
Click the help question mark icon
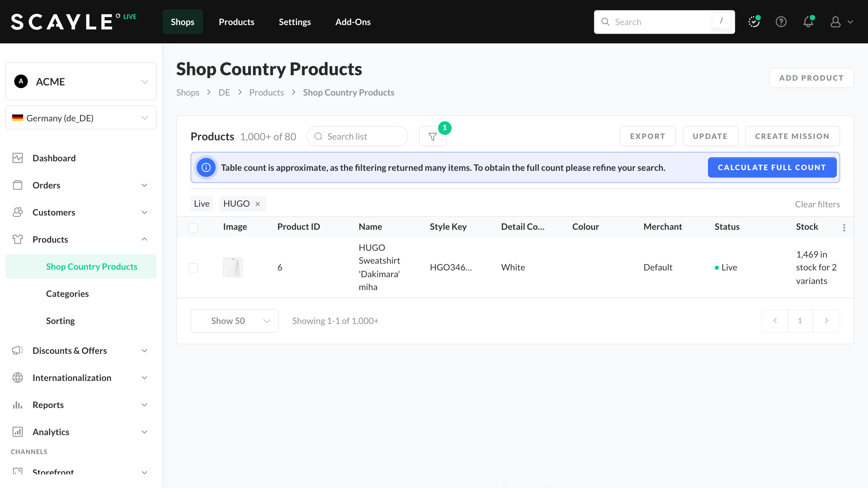781,22
